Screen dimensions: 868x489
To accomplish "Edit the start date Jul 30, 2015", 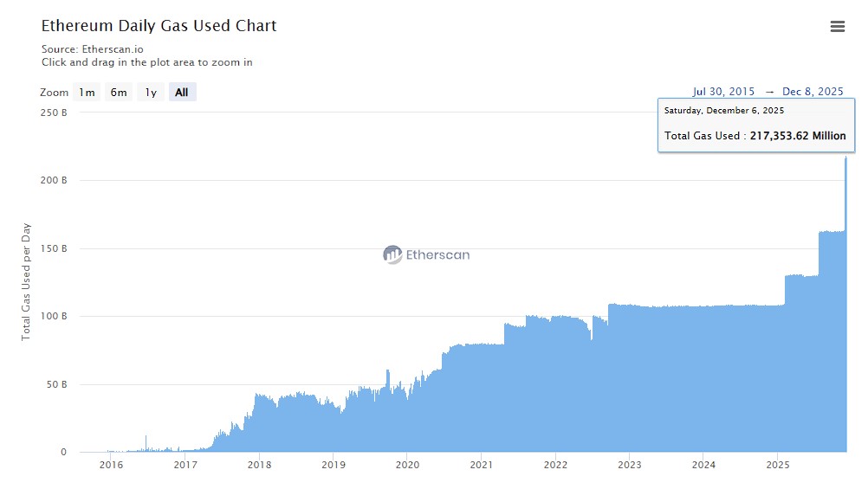I will 723,92.
